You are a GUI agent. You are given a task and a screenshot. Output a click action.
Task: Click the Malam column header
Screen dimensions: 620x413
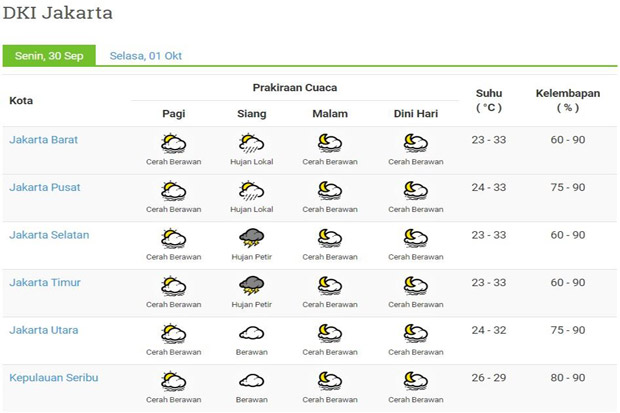pos(330,114)
